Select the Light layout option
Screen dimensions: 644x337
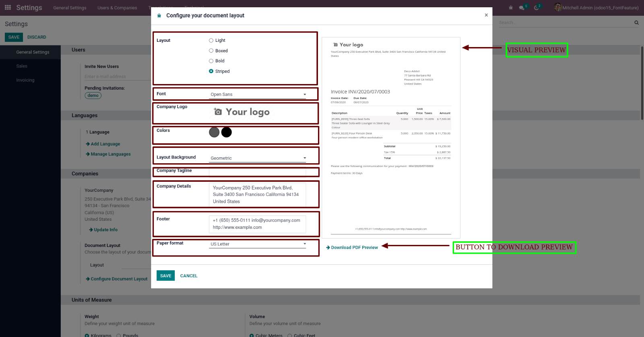(x=211, y=40)
